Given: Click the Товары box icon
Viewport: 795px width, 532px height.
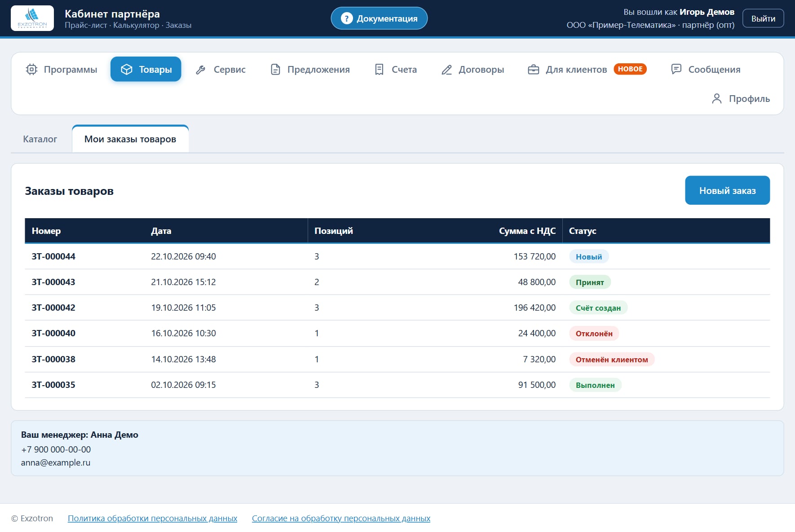Looking at the screenshot, I should tap(127, 70).
